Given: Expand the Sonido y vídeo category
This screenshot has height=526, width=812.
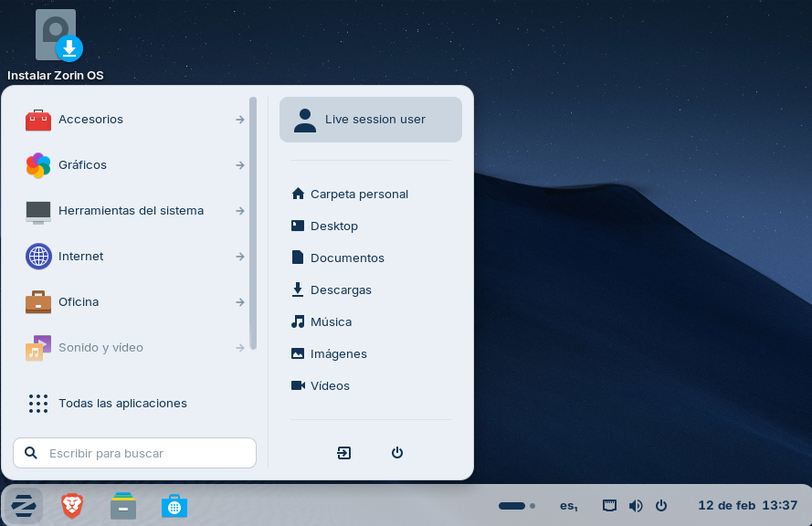Looking at the screenshot, I should click(101, 348).
